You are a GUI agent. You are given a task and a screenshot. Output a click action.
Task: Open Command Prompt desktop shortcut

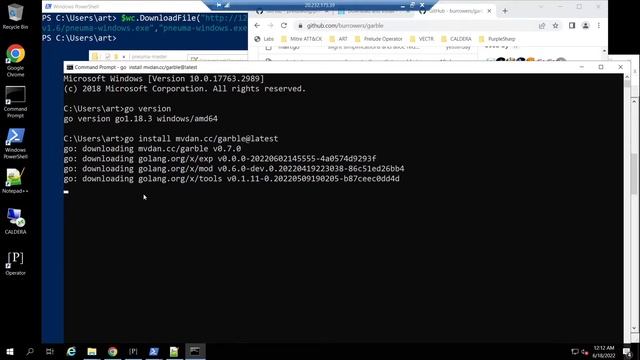coord(15,102)
